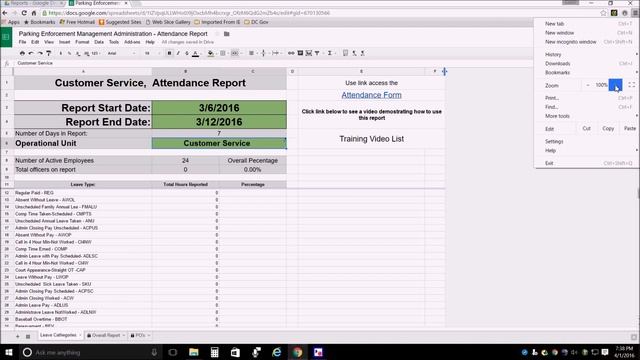
Task: Decrease zoom with the minus button
Action: click(x=588, y=85)
